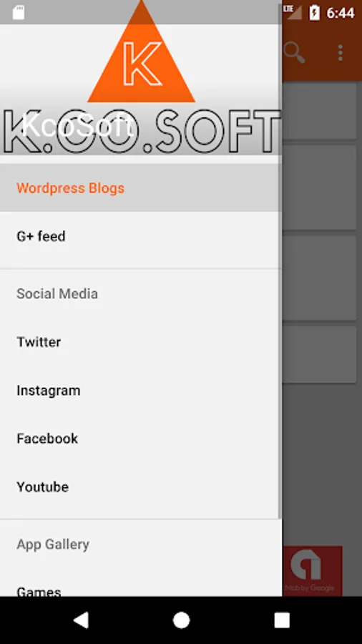This screenshot has width=362, height=644.
Task: Select Wordpress Blogs in drawer
Action: pyautogui.click(x=141, y=187)
